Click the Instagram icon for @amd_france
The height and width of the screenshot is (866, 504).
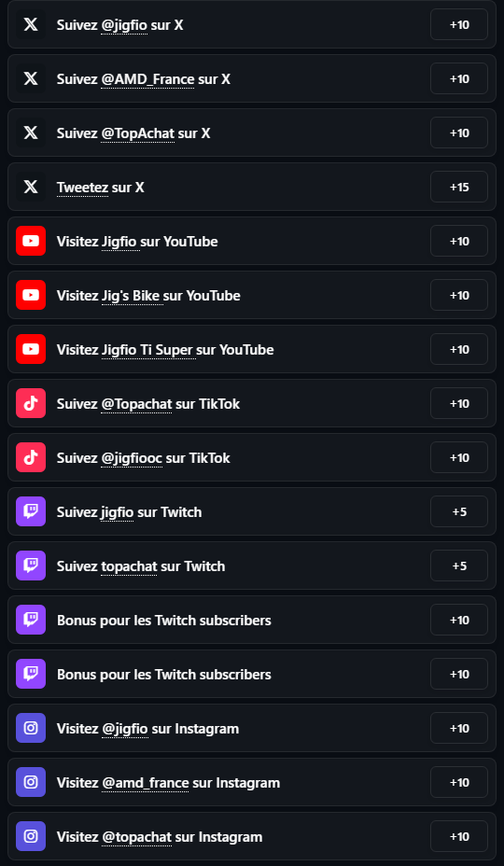[x=31, y=783]
